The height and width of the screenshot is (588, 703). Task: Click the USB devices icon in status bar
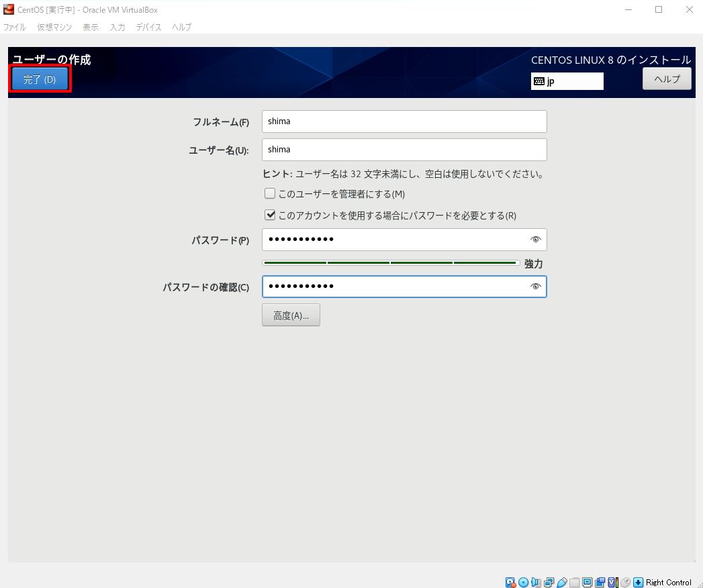[x=562, y=582]
